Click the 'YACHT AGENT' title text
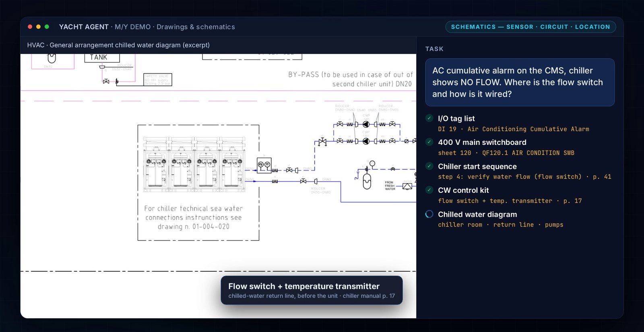Viewport: 644px width, 332px height. 84,27
